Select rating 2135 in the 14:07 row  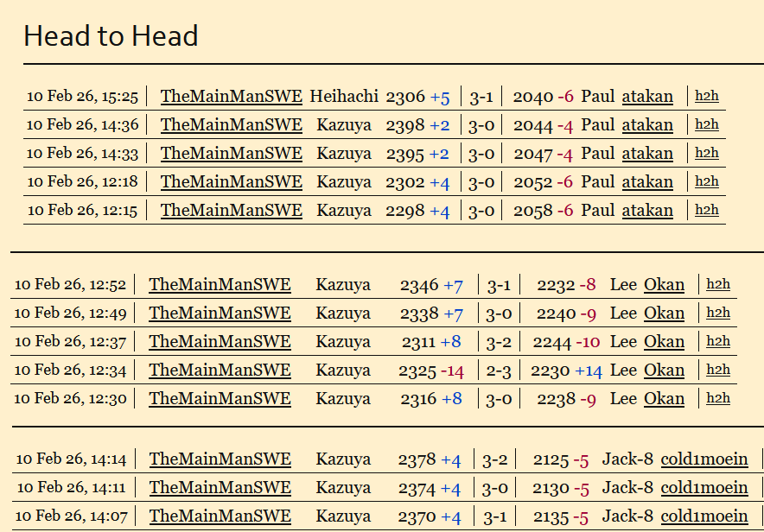coord(552,517)
